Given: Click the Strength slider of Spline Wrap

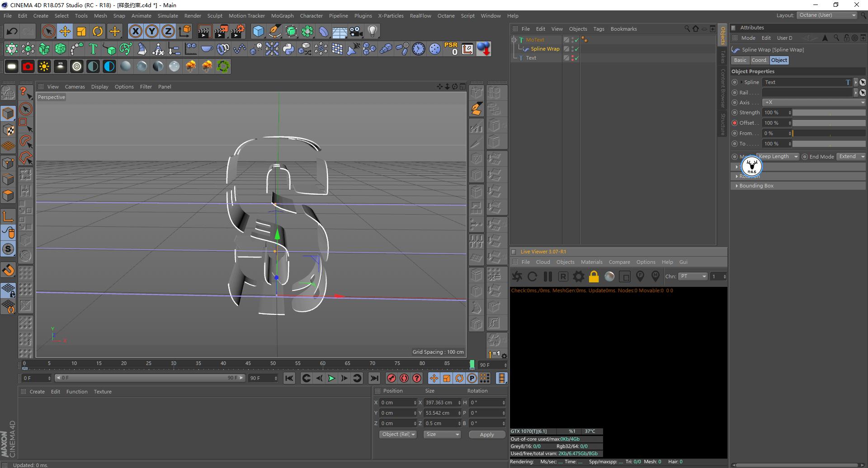Looking at the screenshot, I should [829, 112].
